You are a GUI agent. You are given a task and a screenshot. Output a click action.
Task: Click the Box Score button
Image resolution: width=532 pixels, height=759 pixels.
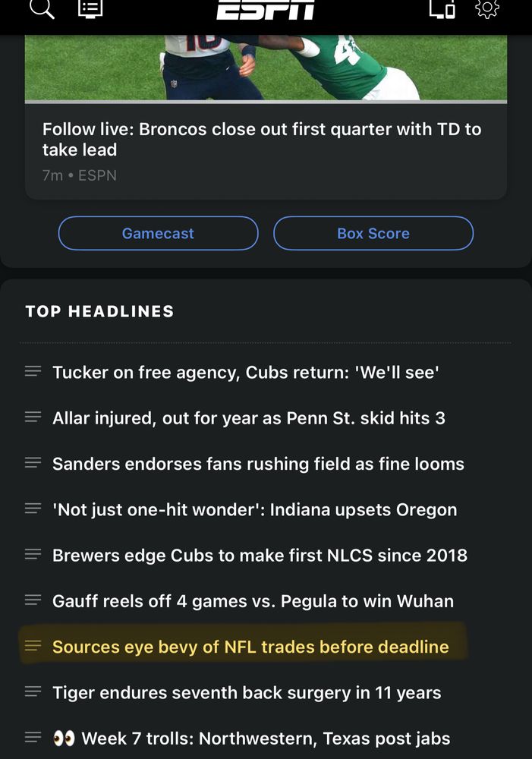[x=373, y=233]
